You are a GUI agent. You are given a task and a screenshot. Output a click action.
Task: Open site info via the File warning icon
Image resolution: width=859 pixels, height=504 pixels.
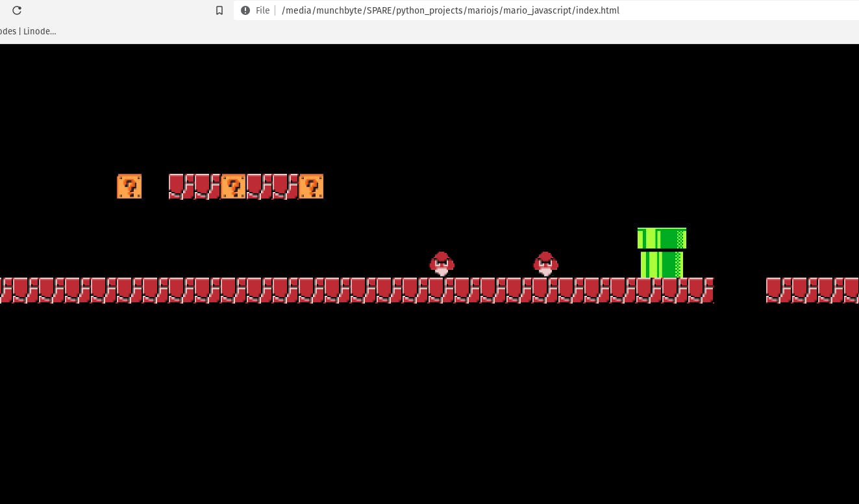click(245, 10)
